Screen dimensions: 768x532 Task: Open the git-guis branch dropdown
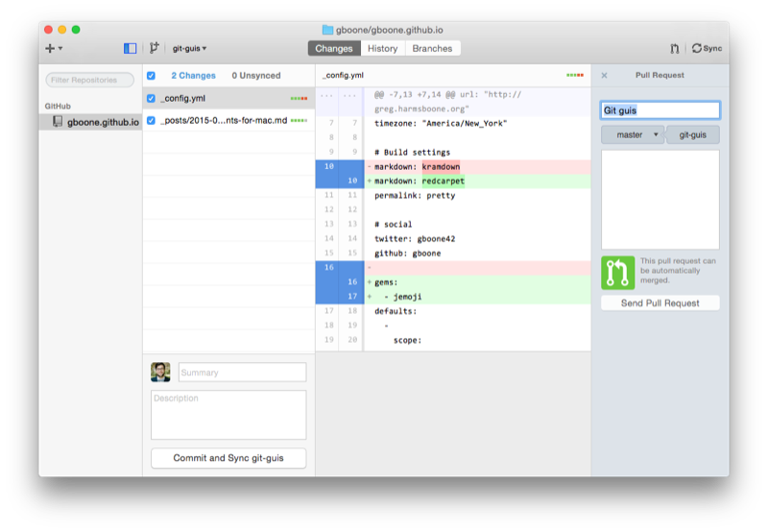[189, 48]
